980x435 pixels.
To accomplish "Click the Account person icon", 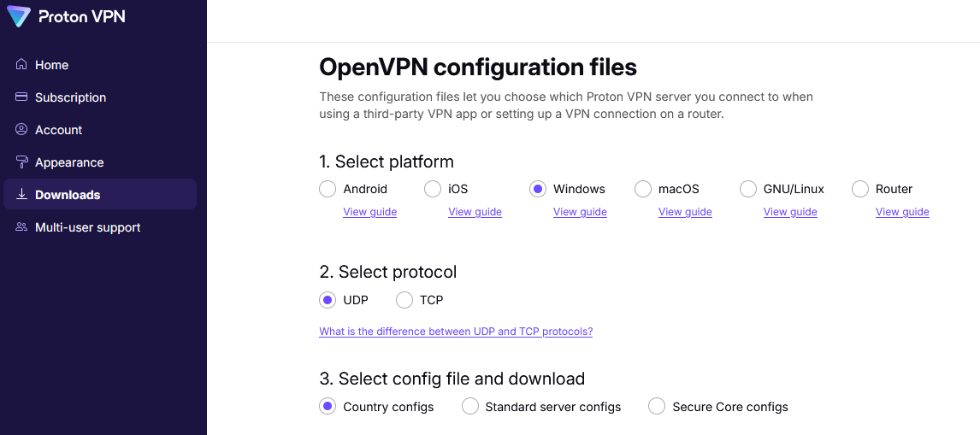I will pyautogui.click(x=21, y=129).
